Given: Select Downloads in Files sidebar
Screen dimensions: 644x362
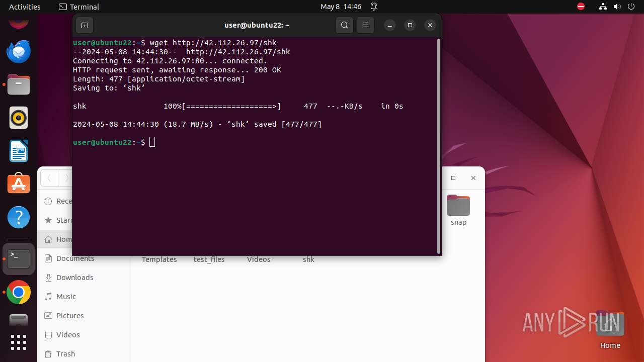Looking at the screenshot, I should coord(85,278).
